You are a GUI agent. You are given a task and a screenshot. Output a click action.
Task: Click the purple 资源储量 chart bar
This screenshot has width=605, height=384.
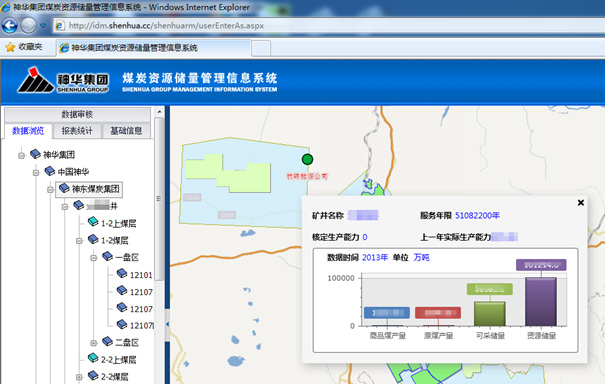(x=541, y=301)
